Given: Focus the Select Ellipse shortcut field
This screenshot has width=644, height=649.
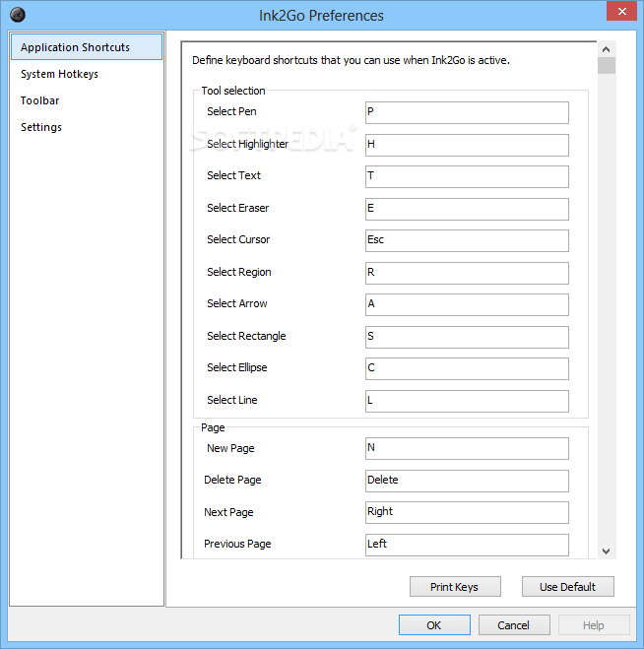Looking at the screenshot, I should [x=467, y=368].
